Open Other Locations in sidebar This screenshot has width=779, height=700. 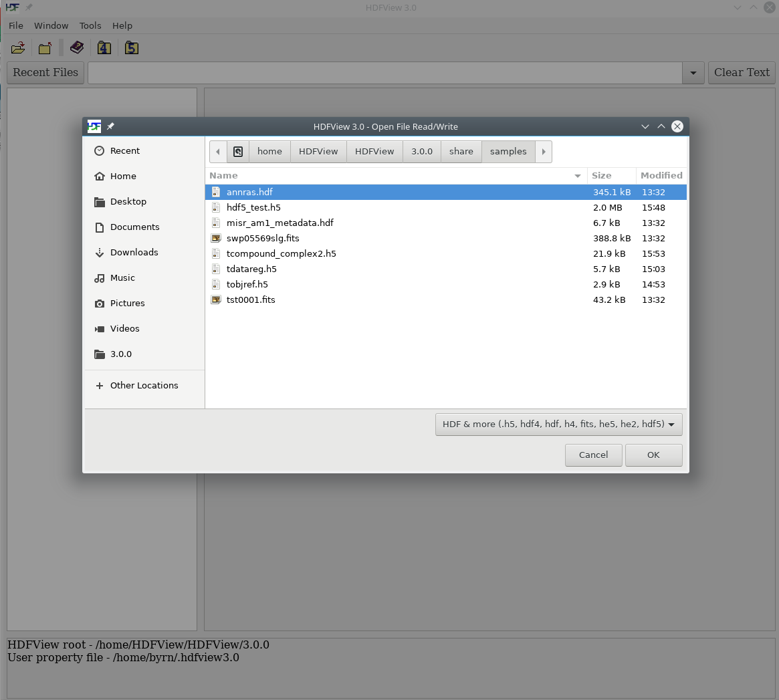[144, 385]
